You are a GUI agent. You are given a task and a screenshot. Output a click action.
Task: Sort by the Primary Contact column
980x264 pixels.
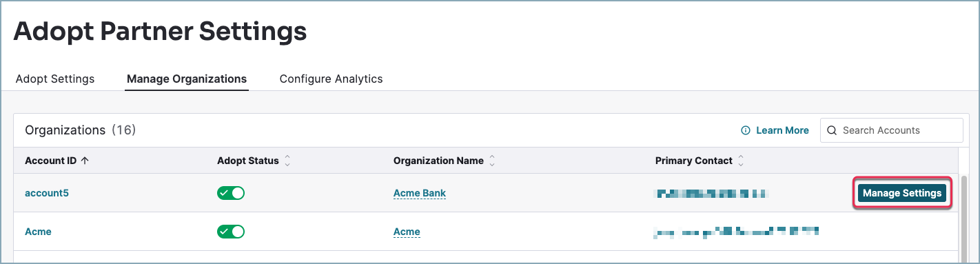(741, 161)
